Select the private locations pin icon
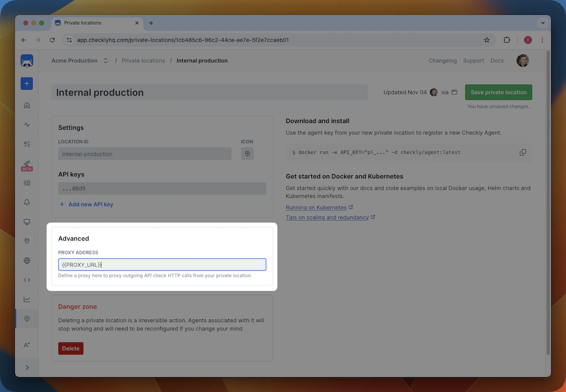566x392 pixels. 27,319
